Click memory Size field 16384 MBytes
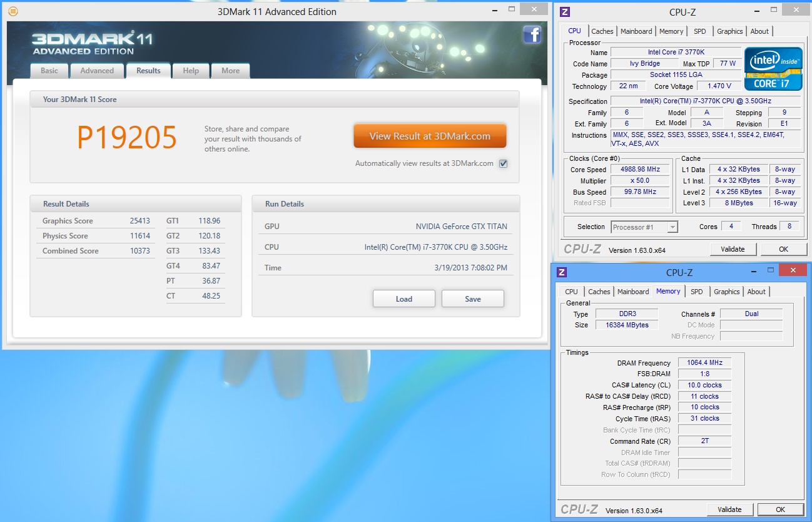 tap(626, 325)
